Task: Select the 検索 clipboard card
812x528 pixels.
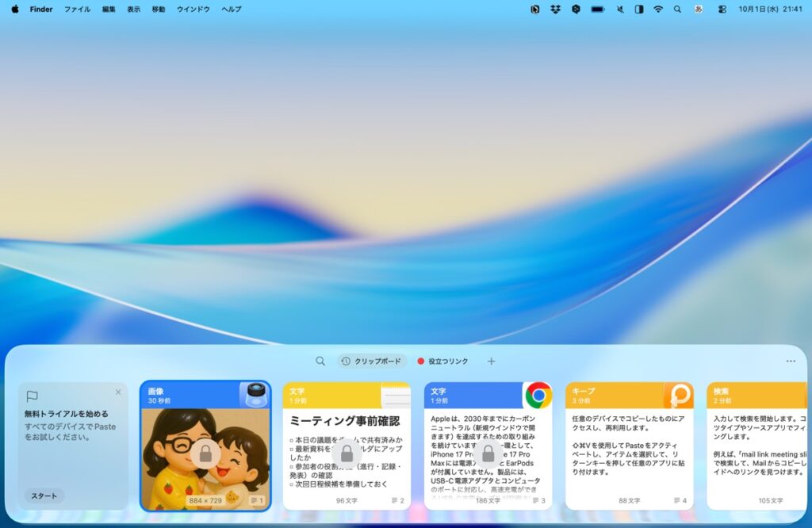Action: [x=757, y=446]
